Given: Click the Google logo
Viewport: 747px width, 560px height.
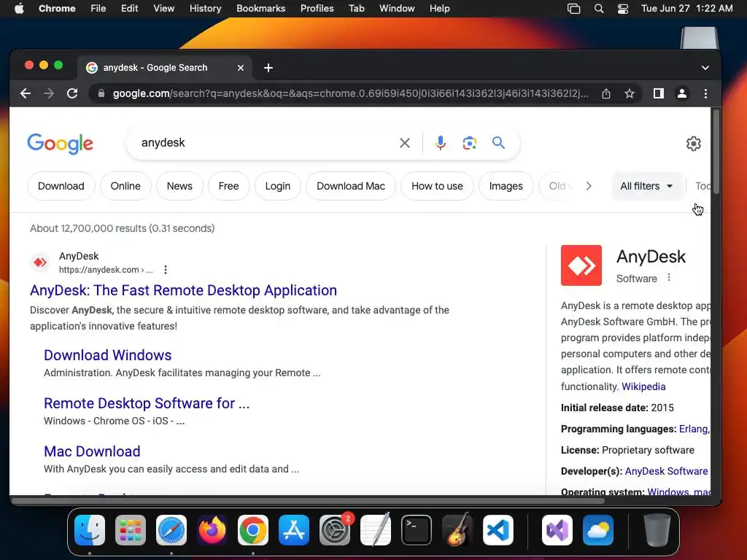Looking at the screenshot, I should (x=60, y=144).
